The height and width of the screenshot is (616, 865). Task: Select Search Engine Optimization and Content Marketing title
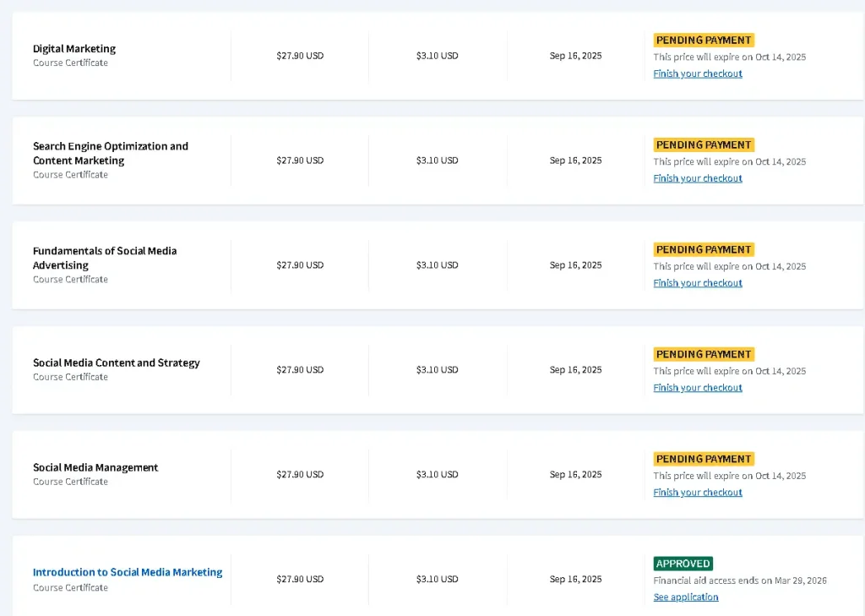click(x=110, y=153)
